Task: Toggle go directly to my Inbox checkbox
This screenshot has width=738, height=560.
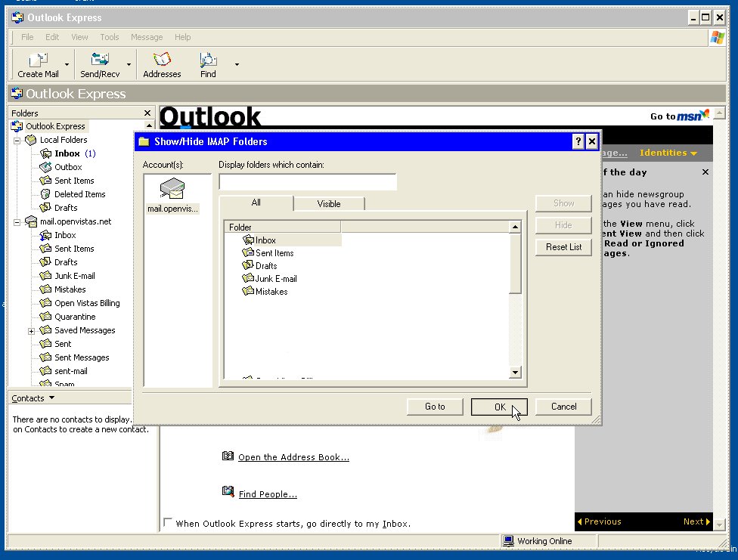Action: (x=167, y=522)
